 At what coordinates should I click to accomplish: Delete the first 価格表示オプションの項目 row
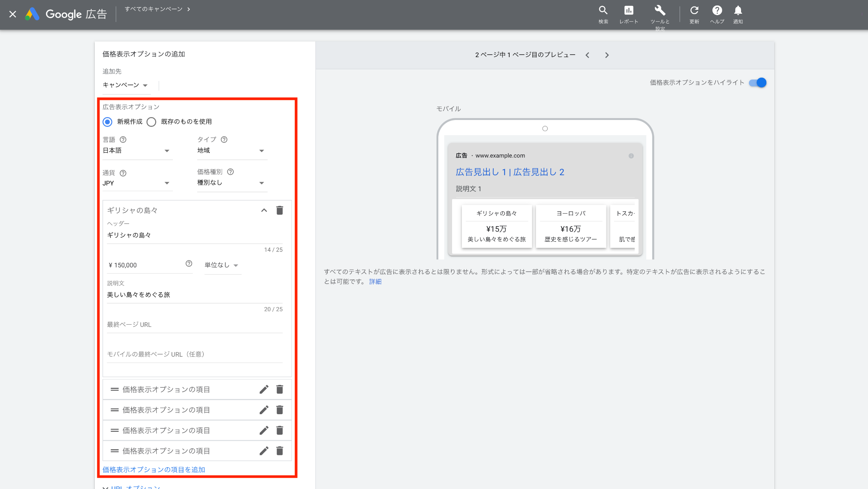click(280, 389)
